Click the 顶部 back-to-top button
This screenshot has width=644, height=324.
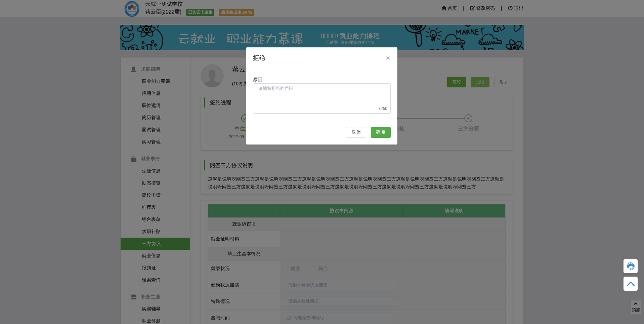pyautogui.click(x=636, y=307)
